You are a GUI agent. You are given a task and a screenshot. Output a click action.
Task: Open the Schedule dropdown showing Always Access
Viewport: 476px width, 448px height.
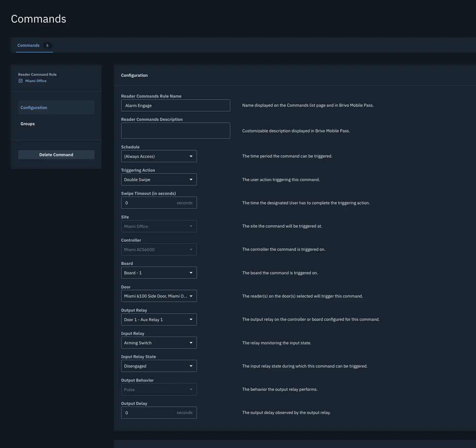point(159,156)
